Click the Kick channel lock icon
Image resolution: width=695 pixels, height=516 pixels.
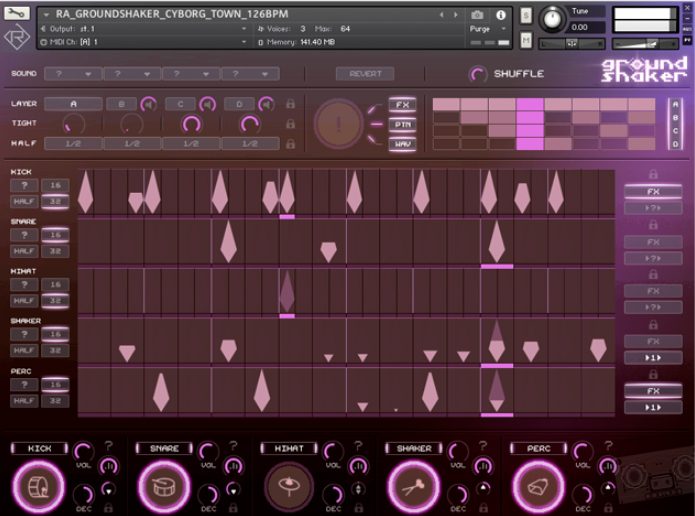(108, 507)
